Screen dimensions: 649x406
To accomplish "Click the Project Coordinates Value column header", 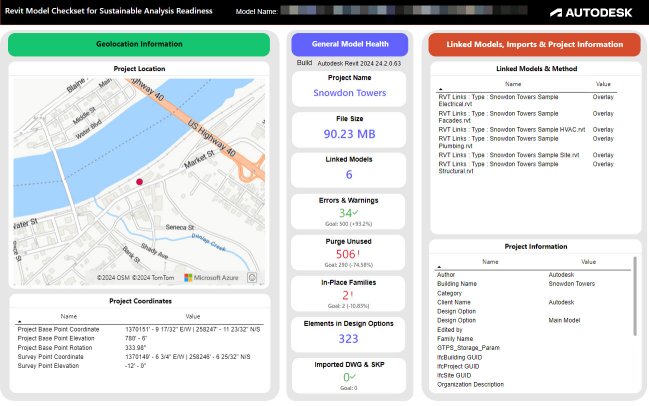I will [x=192, y=316].
